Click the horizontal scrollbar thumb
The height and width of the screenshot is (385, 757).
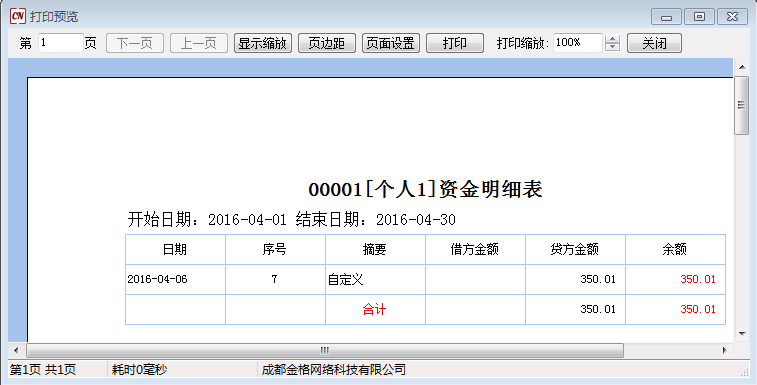325,350
